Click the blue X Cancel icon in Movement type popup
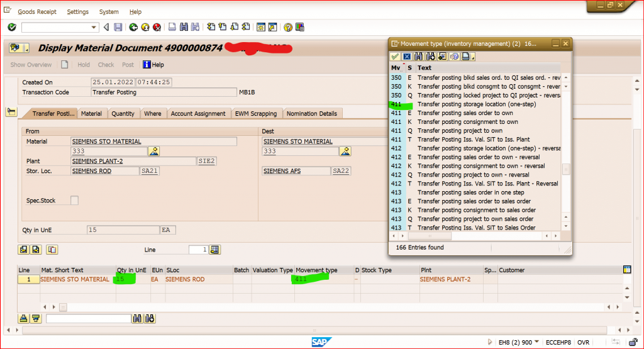This screenshot has height=349, width=644. tap(407, 56)
